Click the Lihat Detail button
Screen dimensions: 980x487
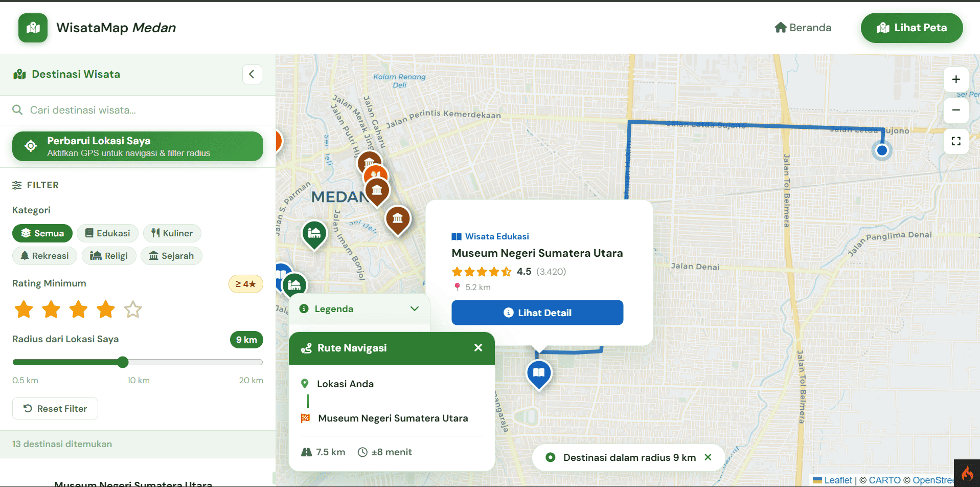(x=537, y=313)
